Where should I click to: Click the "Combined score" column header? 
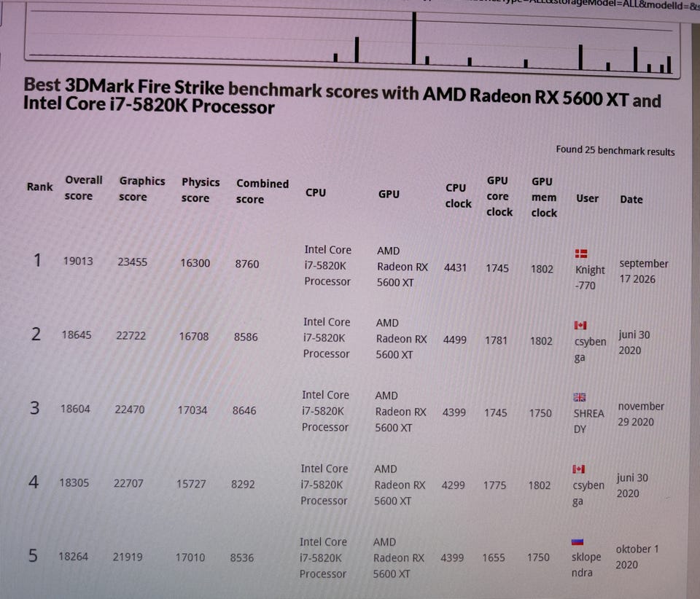[262, 192]
